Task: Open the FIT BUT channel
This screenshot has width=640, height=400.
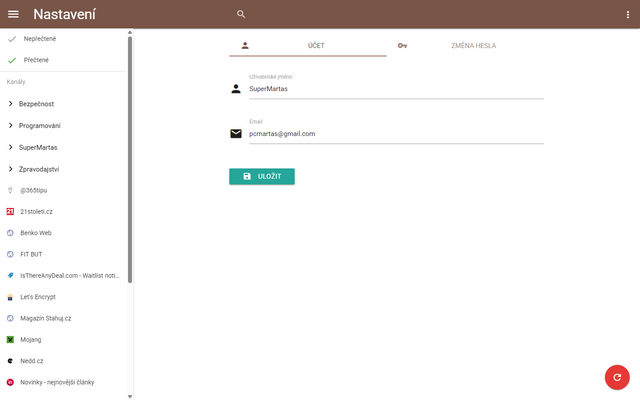Action: [x=64, y=254]
